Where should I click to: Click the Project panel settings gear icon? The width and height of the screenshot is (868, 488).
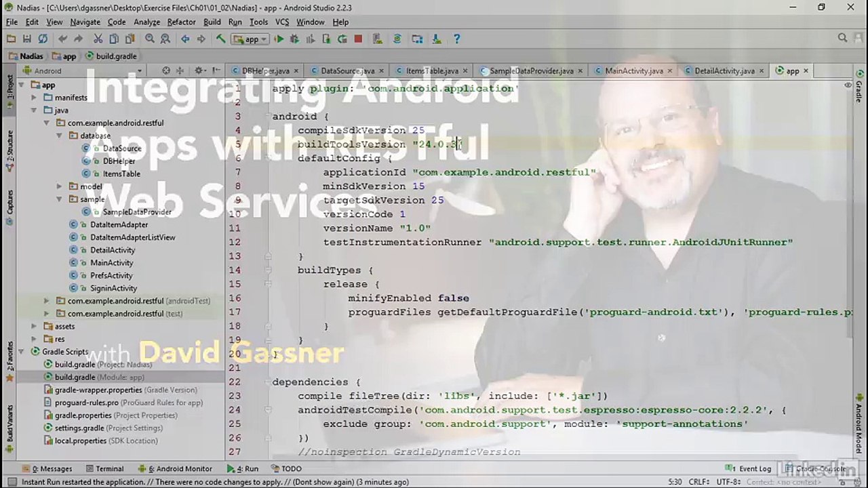click(x=199, y=70)
